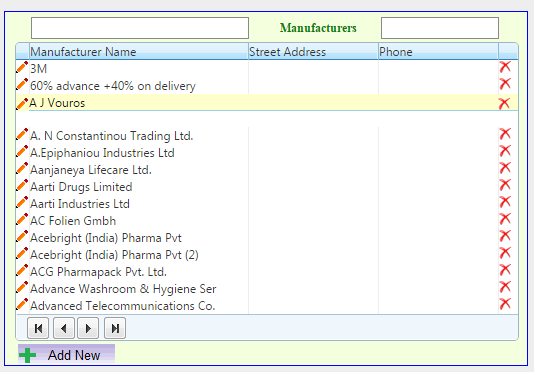The width and height of the screenshot is (534, 372).
Task: Select the 3M name cell
Action: pyautogui.click(x=38, y=69)
